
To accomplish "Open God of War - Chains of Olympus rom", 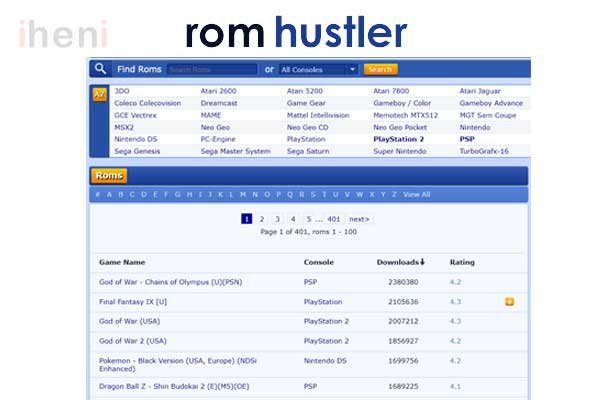I will click(170, 282).
